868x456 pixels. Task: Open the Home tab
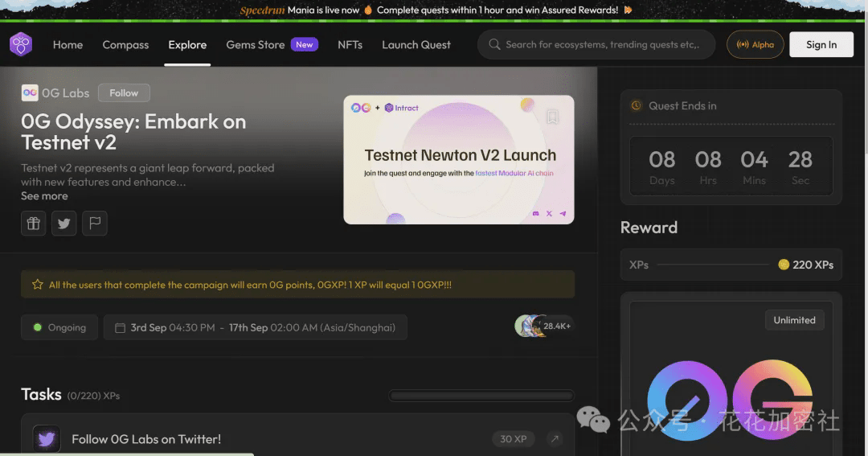click(x=68, y=45)
